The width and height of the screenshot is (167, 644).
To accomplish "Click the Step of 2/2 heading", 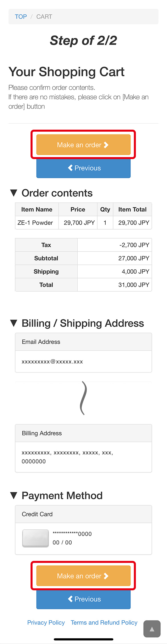I will click(x=83, y=41).
